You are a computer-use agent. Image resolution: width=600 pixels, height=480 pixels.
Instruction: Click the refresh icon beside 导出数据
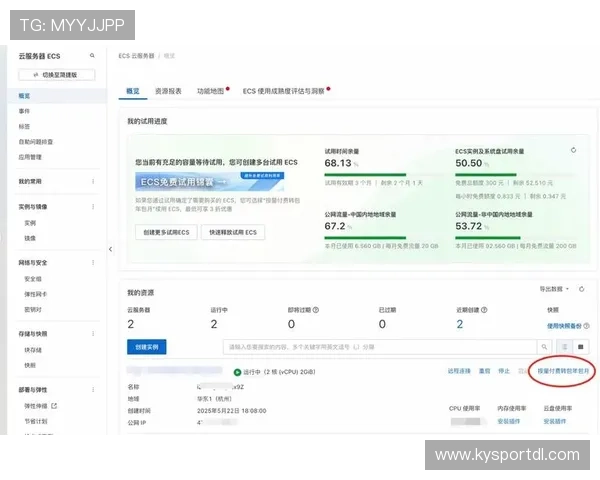click(582, 289)
